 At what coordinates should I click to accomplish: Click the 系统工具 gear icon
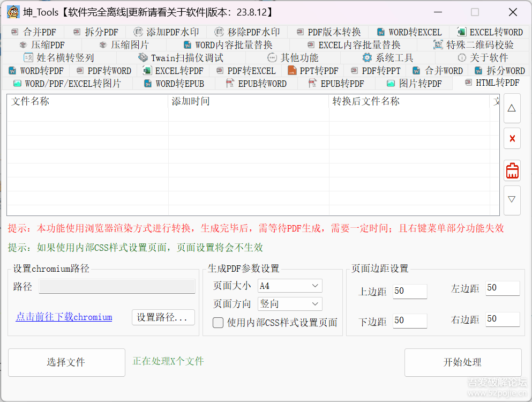coord(367,57)
